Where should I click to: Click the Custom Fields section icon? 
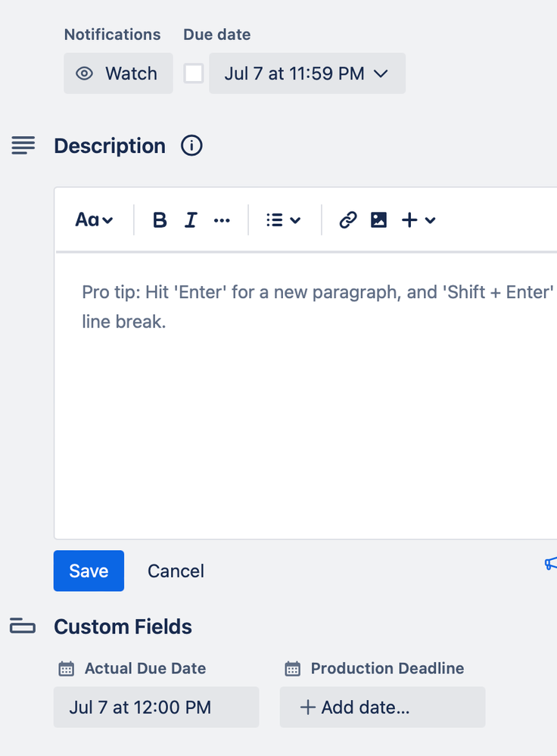23,626
